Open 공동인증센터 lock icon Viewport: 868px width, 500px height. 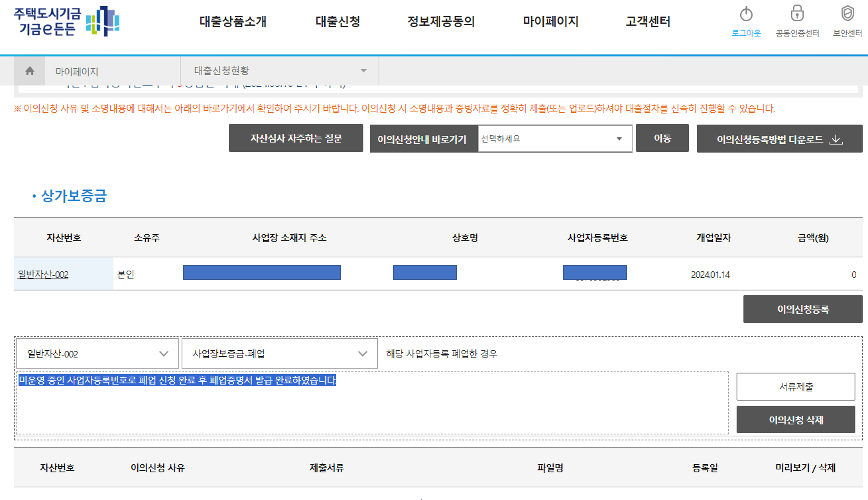click(x=797, y=14)
